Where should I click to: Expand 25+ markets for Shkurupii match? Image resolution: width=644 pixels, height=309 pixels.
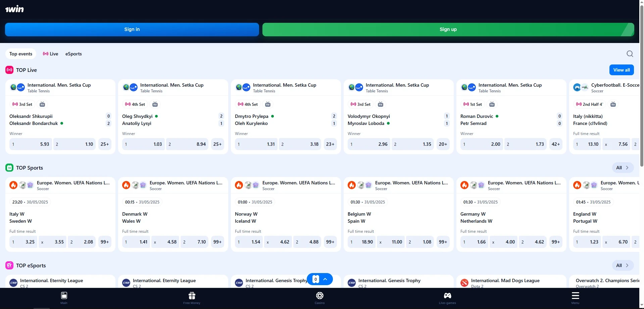tap(105, 144)
